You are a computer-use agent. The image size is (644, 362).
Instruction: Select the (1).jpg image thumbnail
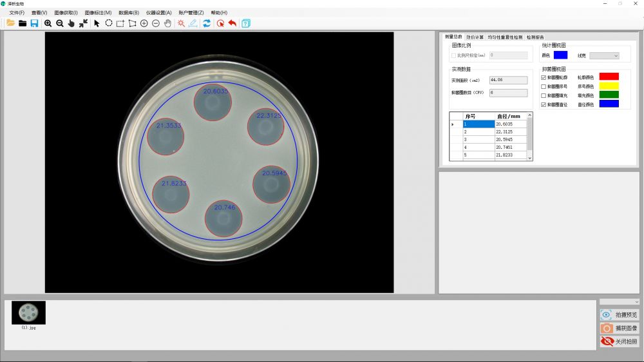(x=28, y=312)
